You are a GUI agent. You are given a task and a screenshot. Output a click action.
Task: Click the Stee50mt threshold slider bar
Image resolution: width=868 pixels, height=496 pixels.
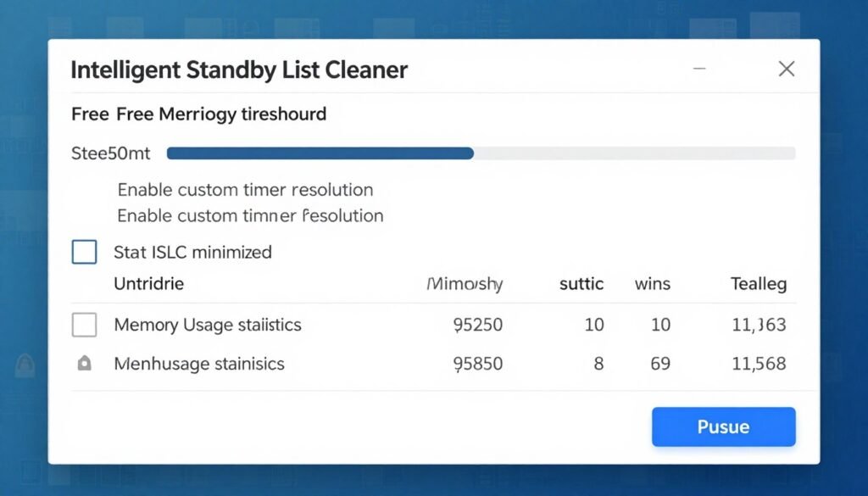coord(481,153)
